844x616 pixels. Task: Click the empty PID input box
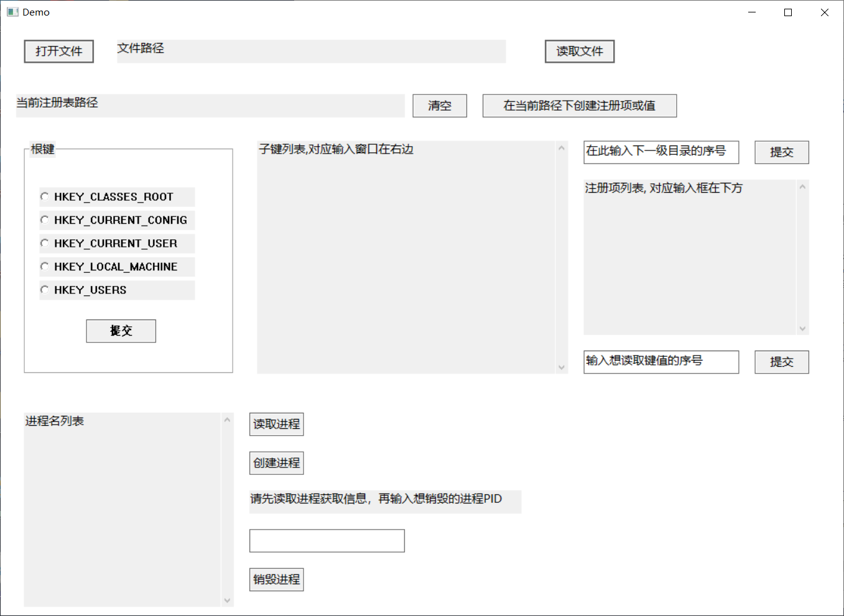(327, 541)
